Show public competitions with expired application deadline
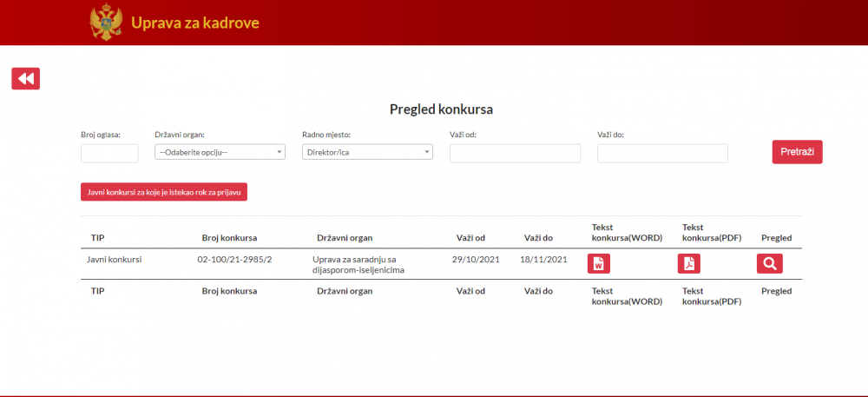 coord(164,192)
